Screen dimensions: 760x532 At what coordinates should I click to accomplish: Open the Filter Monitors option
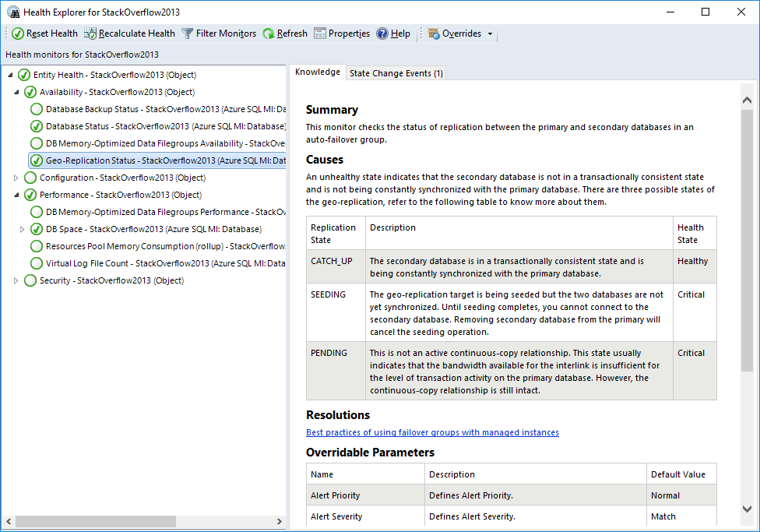pos(219,33)
